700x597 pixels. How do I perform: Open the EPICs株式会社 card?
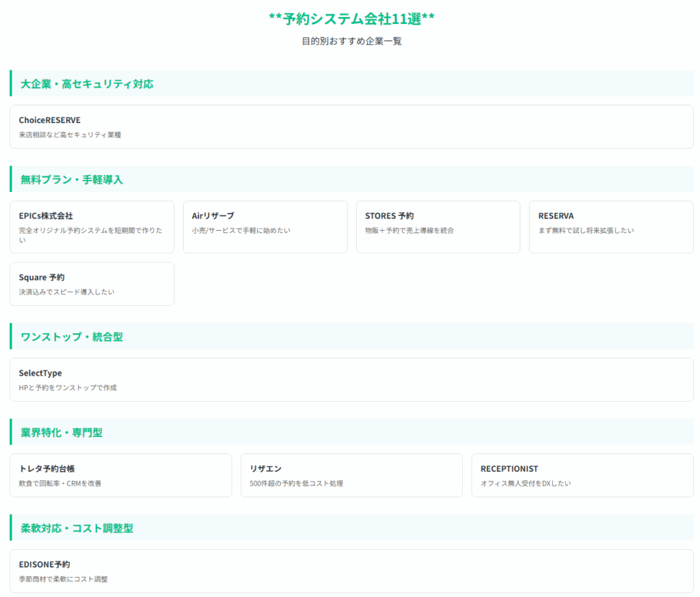point(92,227)
